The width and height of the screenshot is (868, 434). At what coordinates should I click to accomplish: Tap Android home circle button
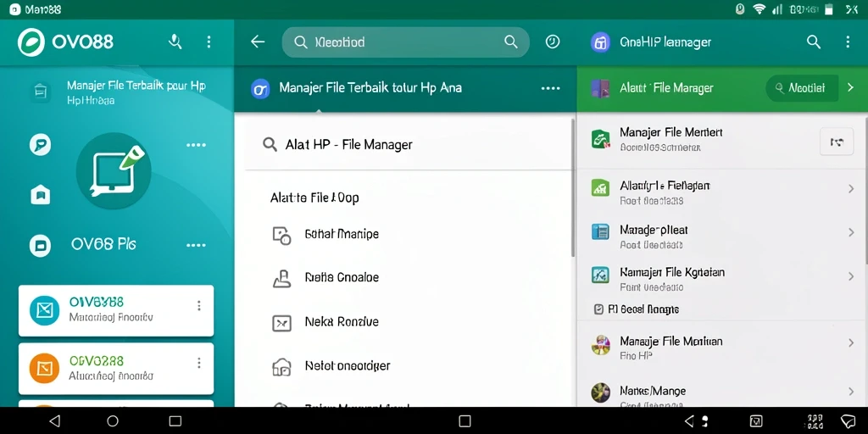[113, 421]
